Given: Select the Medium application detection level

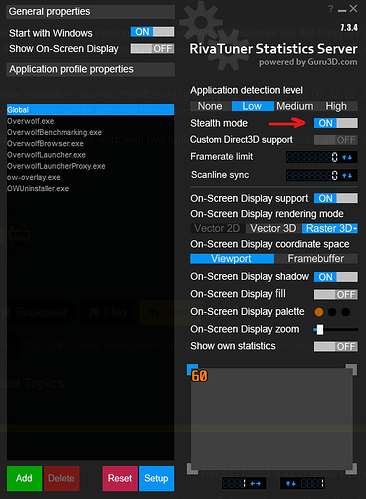Looking at the screenshot, I should point(295,106).
